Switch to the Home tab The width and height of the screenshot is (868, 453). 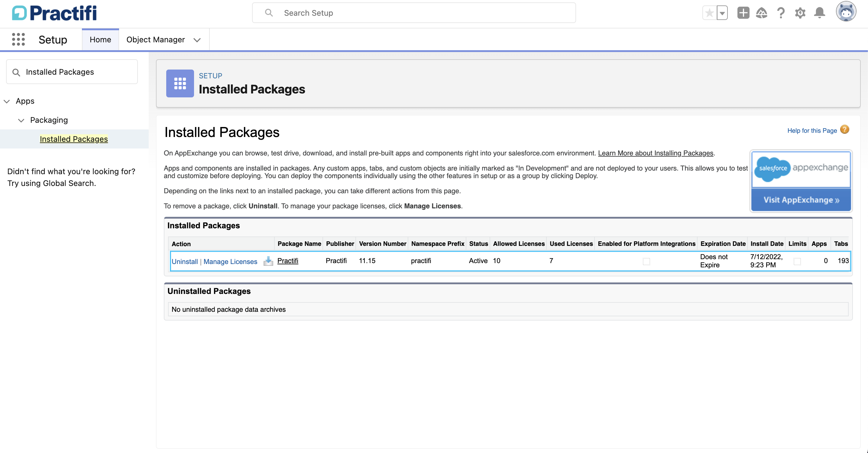coord(100,40)
